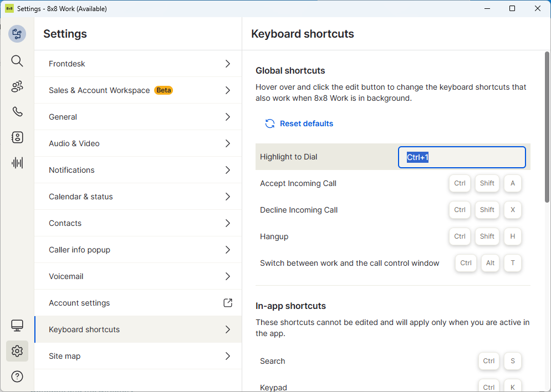Click the monitor icon in sidebar
This screenshot has width=551, height=392.
tap(17, 325)
